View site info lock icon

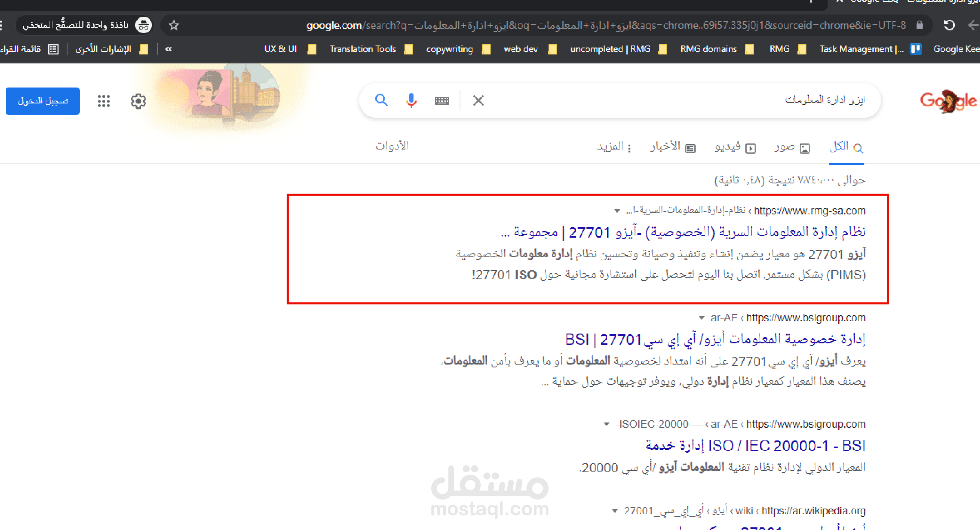pyautogui.click(x=919, y=25)
